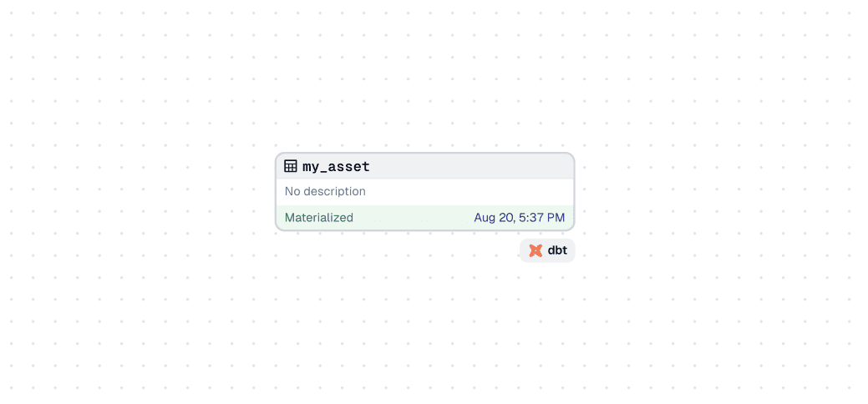
Task: Click the dotted line between Materialized and timestamp
Action: (414, 220)
